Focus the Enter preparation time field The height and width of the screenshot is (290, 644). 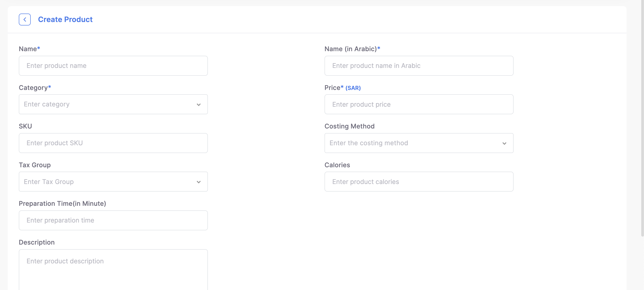(x=113, y=220)
